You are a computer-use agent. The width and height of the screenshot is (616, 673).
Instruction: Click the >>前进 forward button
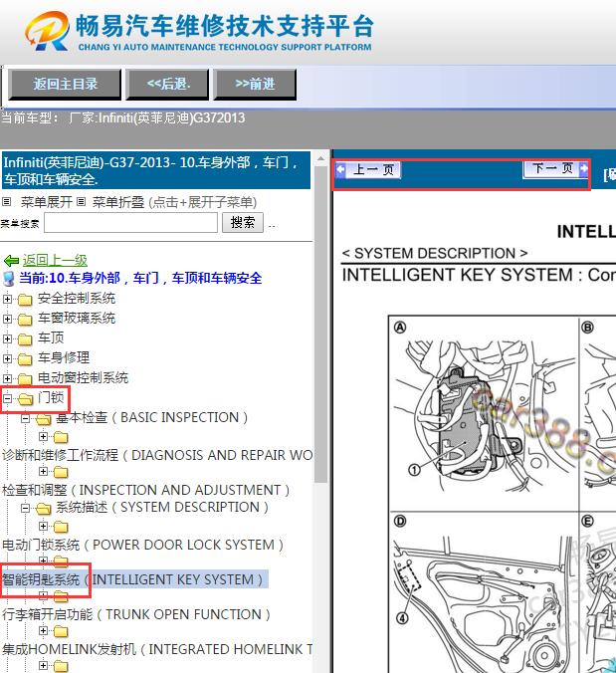click(x=255, y=84)
